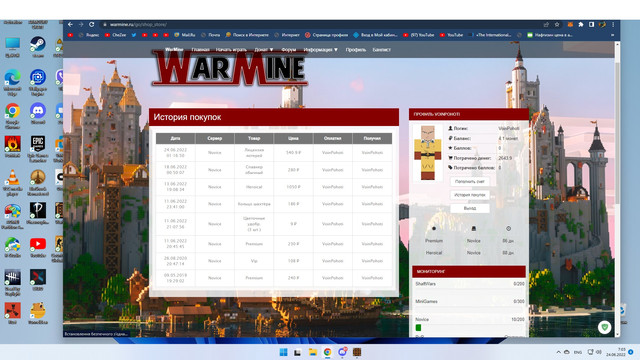
Task: Launch the Dead by Daylight desktop shortcut
Action: (13, 279)
